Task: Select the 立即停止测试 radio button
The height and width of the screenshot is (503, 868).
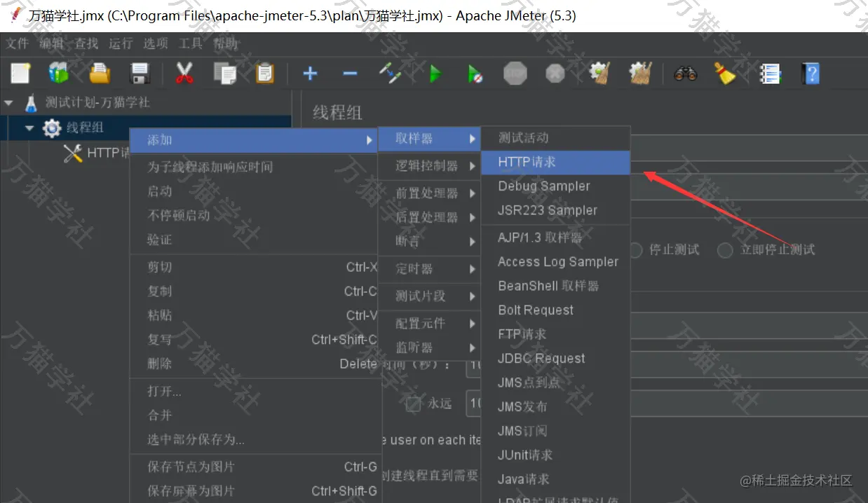Action: pos(726,250)
